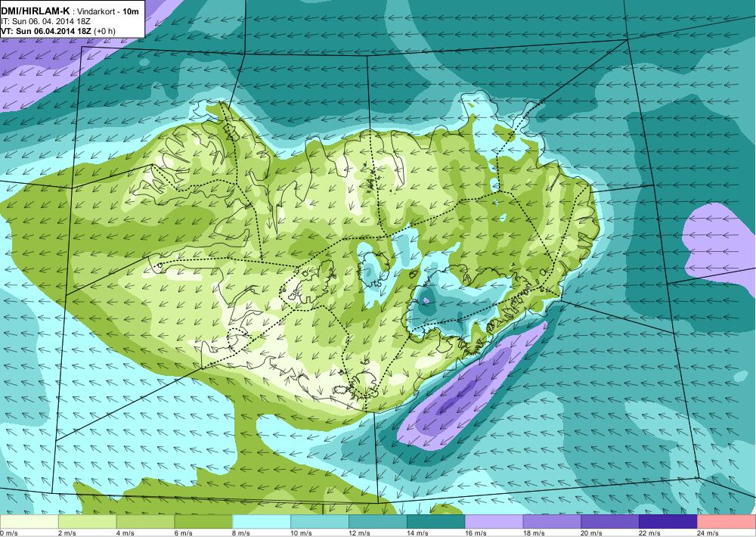
Task: Pick the lavender 16–18 m/s legend swatch
Action: [494, 522]
